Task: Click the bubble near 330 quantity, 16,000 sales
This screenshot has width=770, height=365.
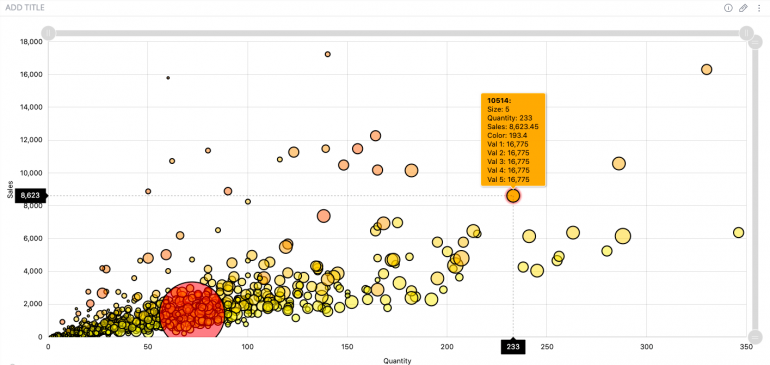Action: point(707,69)
